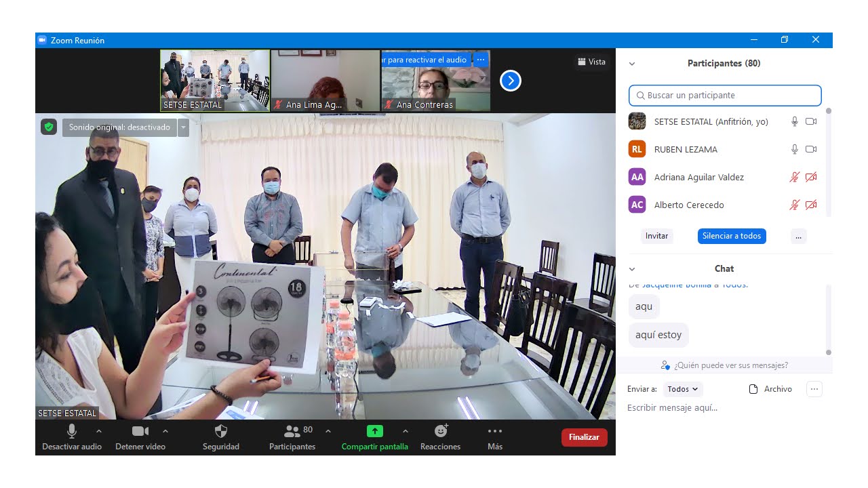This screenshot has height=488, width=868.
Task: Click the green Compartir pantalla icon
Action: pos(375,431)
